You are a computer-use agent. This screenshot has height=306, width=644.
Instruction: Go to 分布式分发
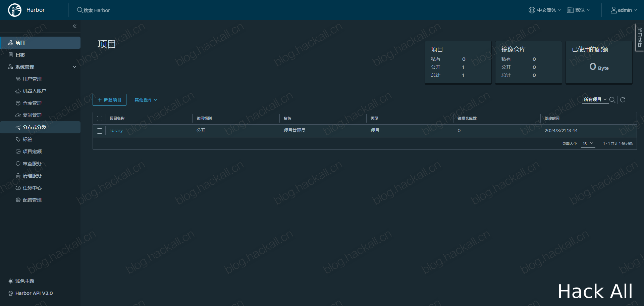pos(40,127)
